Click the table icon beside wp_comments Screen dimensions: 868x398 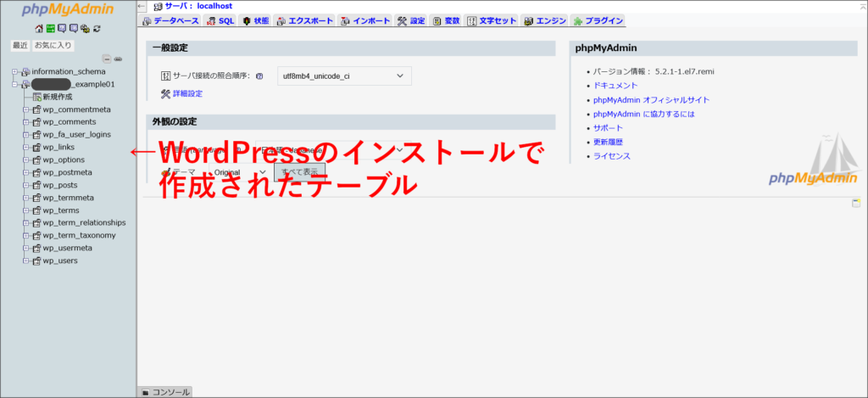click(x=37, y=122)
